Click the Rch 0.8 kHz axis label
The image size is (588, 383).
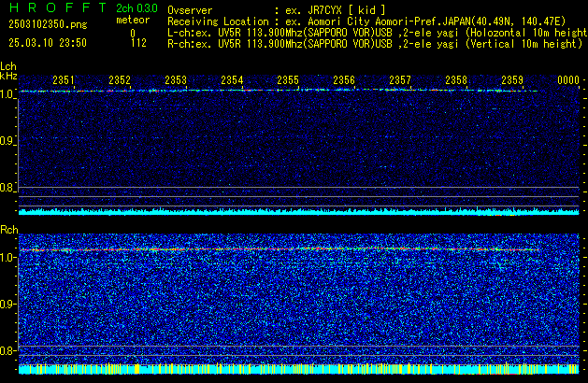point(7,351)
